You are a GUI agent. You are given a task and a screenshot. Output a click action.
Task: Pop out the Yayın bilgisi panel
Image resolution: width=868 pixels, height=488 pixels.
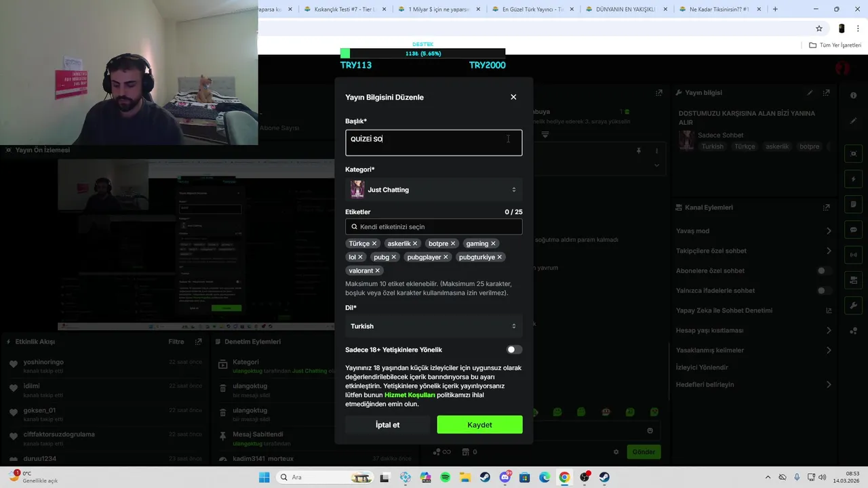click(x=826, y=93)
